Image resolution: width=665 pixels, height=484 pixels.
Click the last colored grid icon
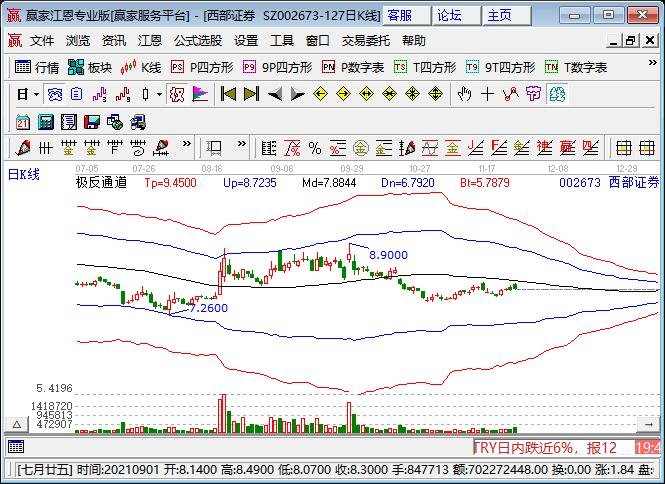pyautogui.click(x=647, y=148)
